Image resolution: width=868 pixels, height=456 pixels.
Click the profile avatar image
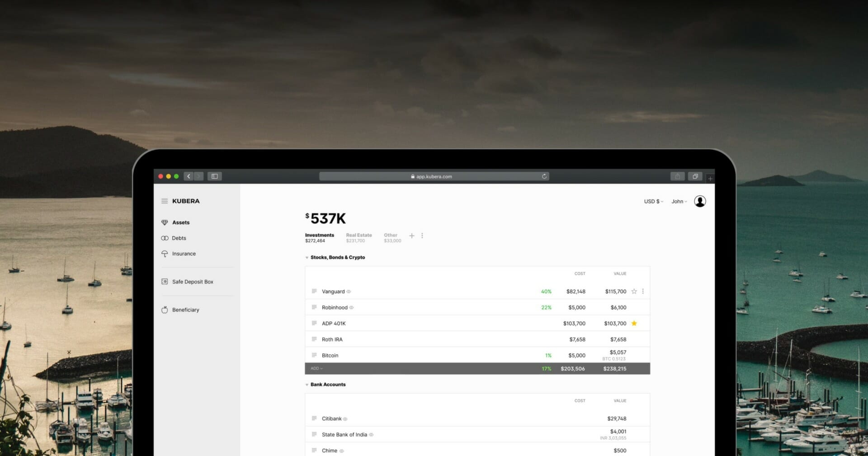click(x=700, y=201)
